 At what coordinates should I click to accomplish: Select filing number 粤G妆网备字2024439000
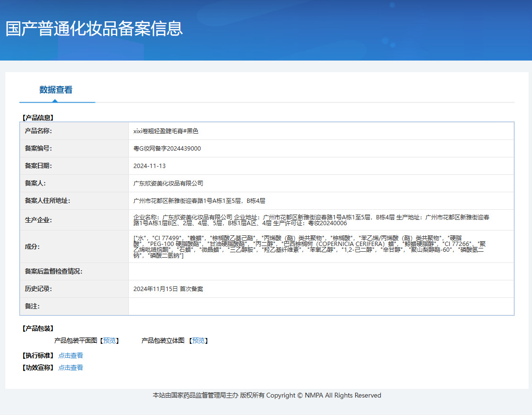coord(167,149)
